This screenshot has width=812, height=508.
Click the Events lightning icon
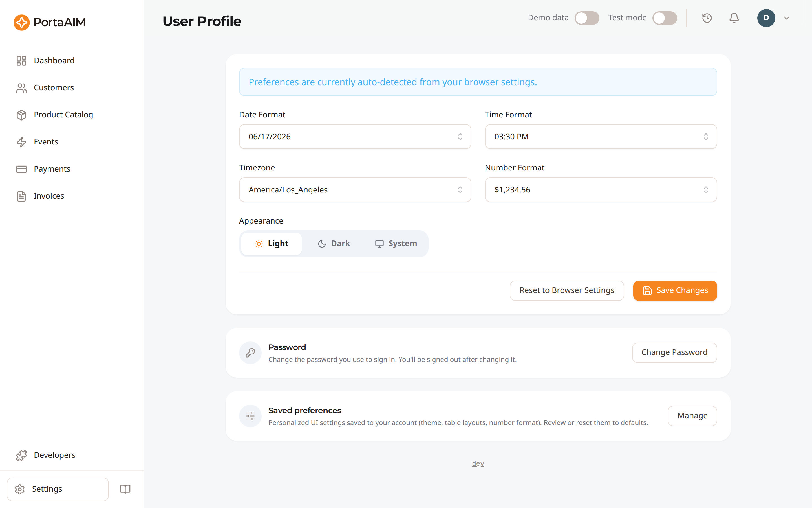point(21,142)
